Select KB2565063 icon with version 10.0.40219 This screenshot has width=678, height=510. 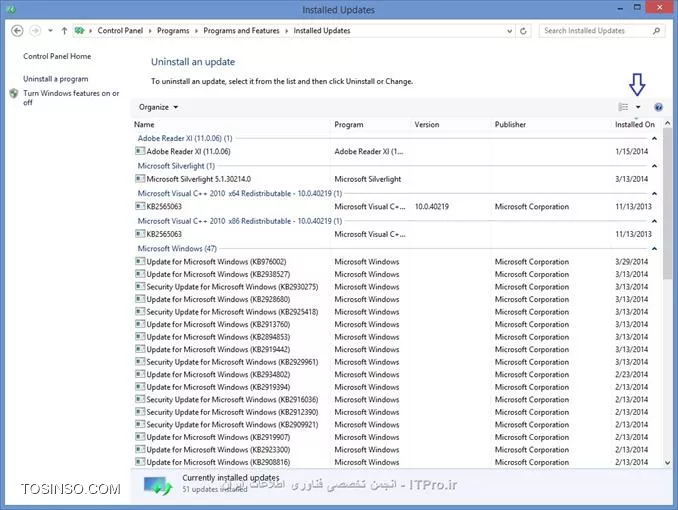pyautogui.click(x=140, y=206)
